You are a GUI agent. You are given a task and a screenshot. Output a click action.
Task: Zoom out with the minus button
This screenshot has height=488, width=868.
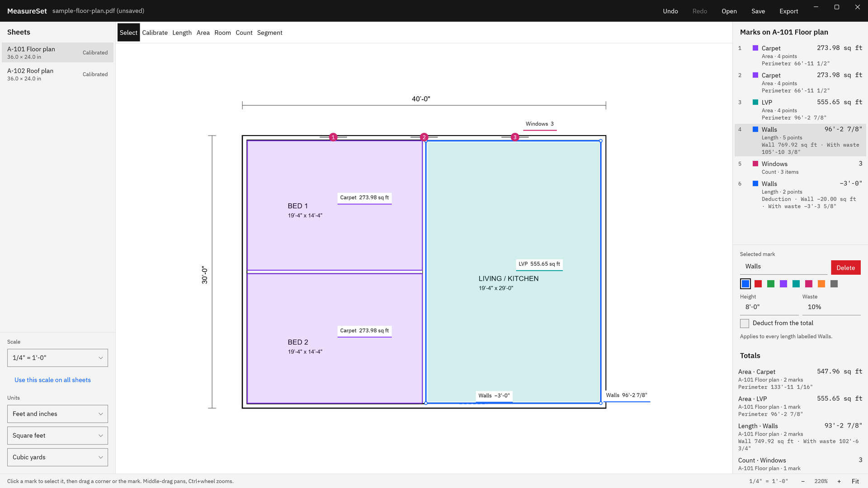point(803,481)
